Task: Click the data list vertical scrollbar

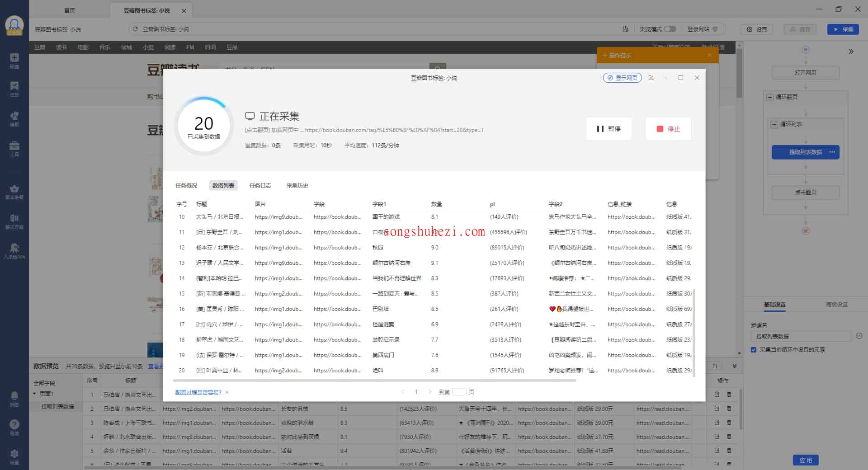Action: pyautogui.click(x=693, y=333)
